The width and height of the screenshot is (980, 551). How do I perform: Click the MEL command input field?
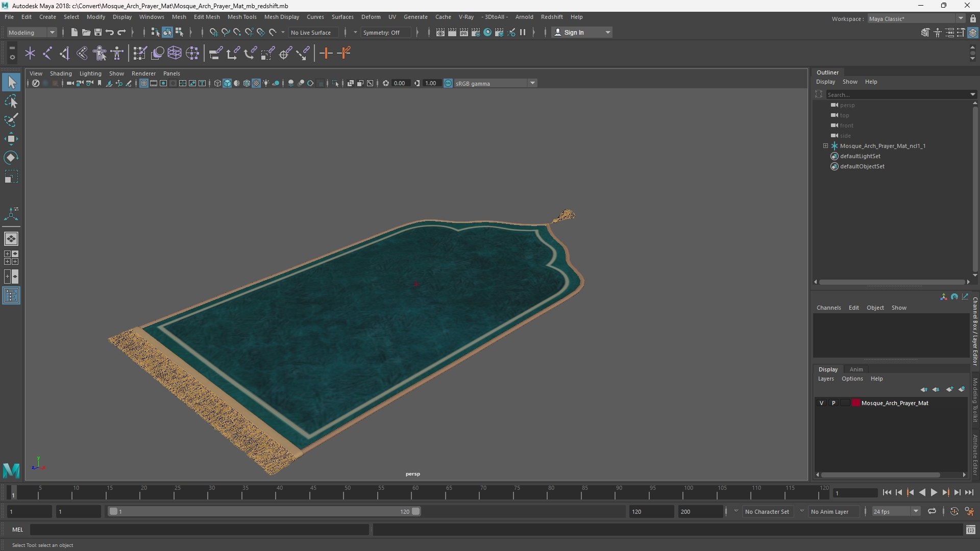199,530
